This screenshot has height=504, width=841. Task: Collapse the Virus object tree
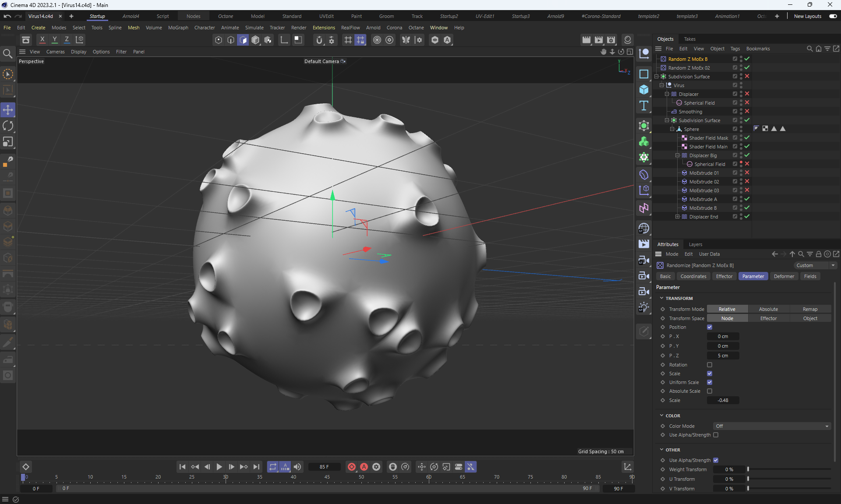(x=662, y=85)
